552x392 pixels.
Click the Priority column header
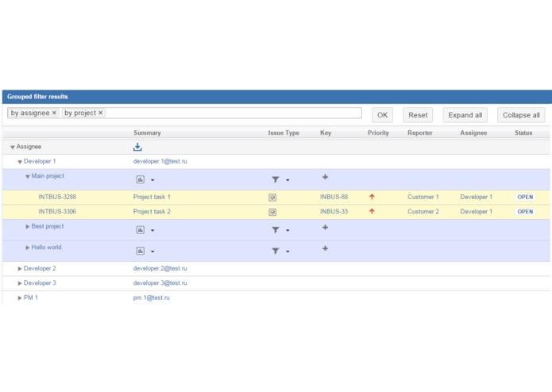[378, 133]
